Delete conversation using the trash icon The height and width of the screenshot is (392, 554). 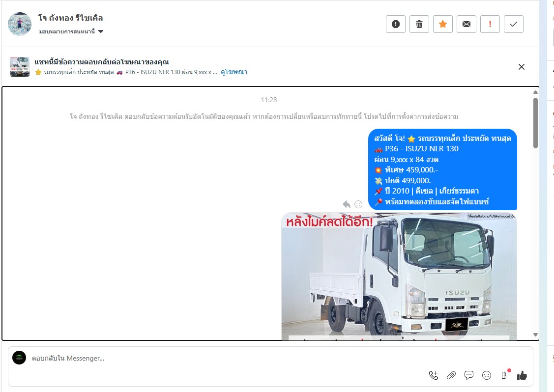click(419, 24)
